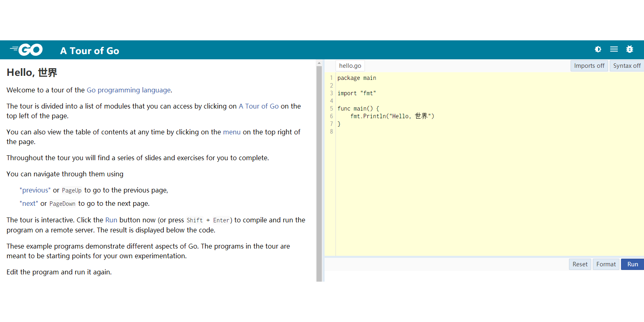Click the fmt.Println code line

(392, 116)
